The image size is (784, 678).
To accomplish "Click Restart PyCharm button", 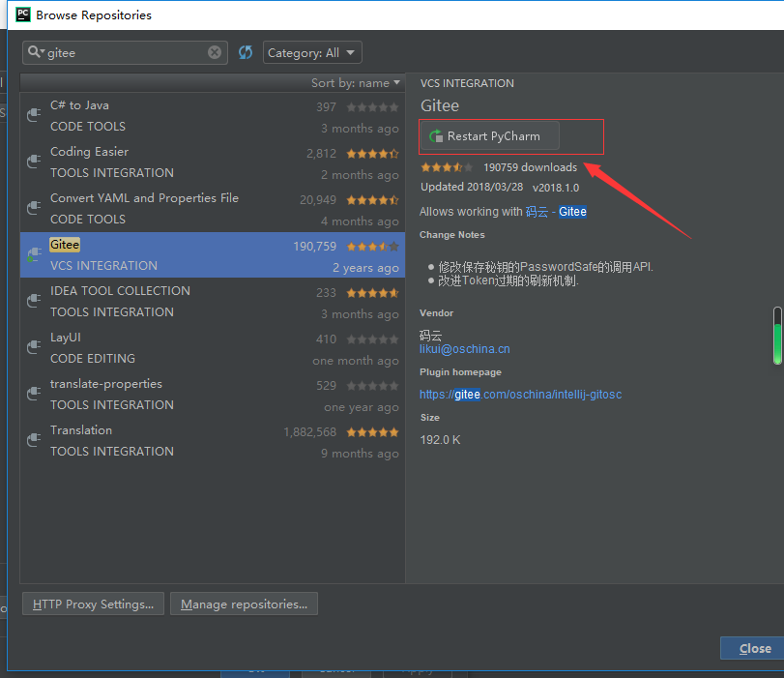I will coord(489,136).
